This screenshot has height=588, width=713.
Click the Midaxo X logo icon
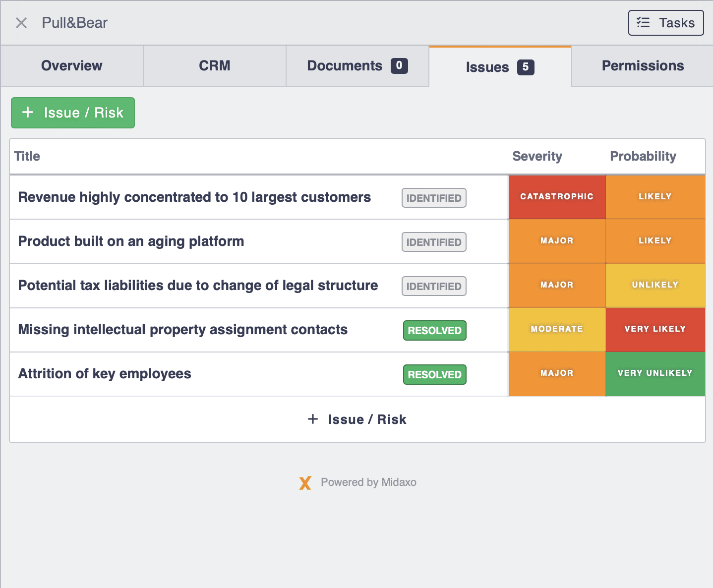[305, 482]
